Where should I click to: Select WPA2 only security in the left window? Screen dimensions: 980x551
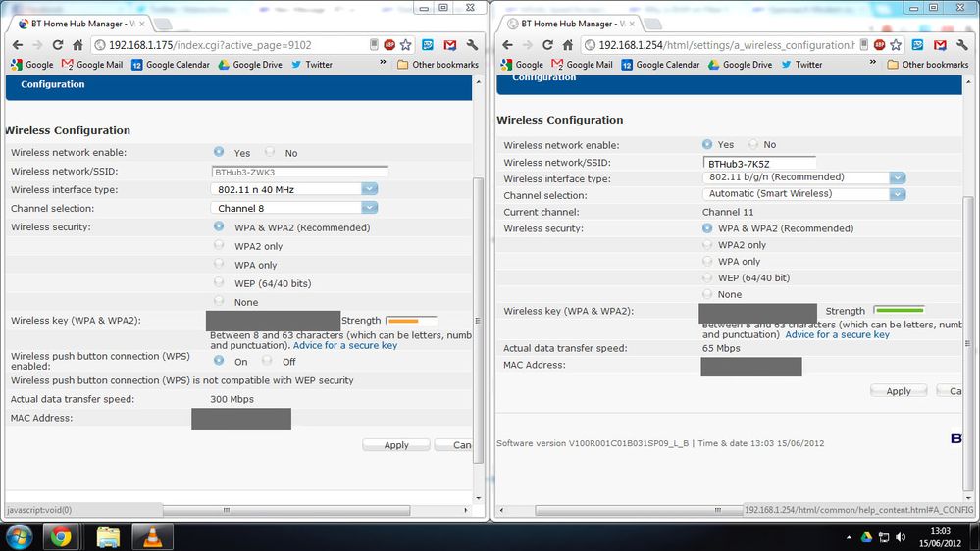point(218,245)
